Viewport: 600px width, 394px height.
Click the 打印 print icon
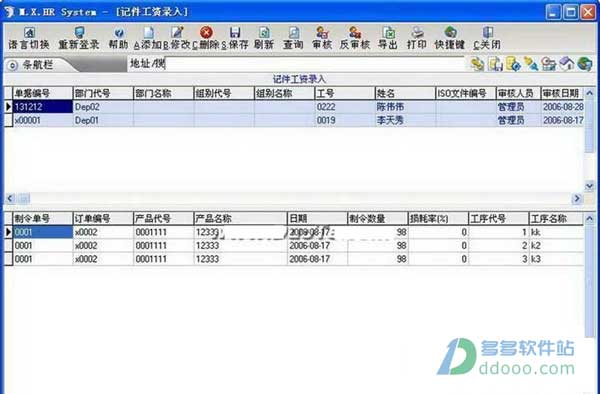click(417, 33)
